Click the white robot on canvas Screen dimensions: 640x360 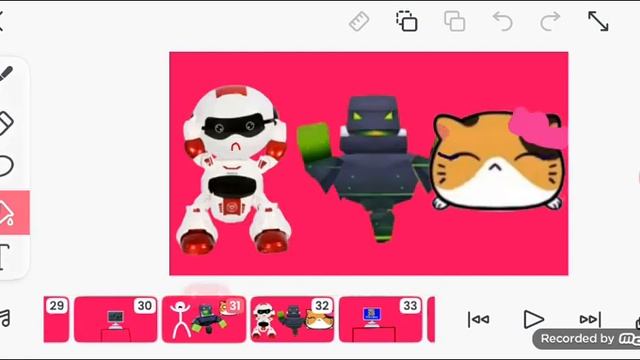point(233,169)
